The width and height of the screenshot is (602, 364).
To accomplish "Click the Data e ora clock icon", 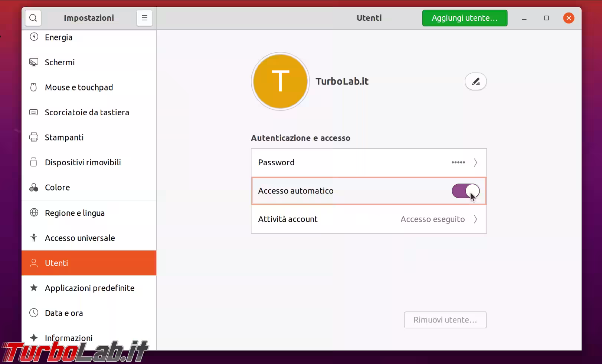I will click(x=34, y=313).
